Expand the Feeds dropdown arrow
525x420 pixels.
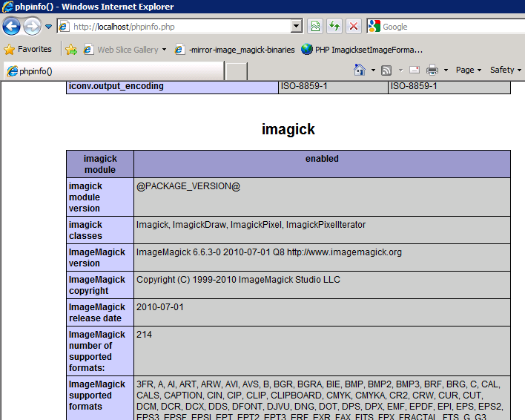[400, 70]
